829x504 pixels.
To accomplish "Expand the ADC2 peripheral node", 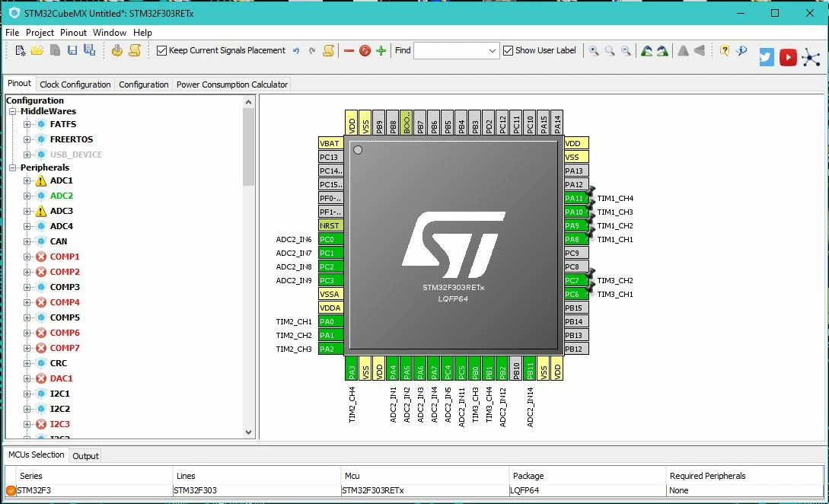I will (x=27, y=196).
